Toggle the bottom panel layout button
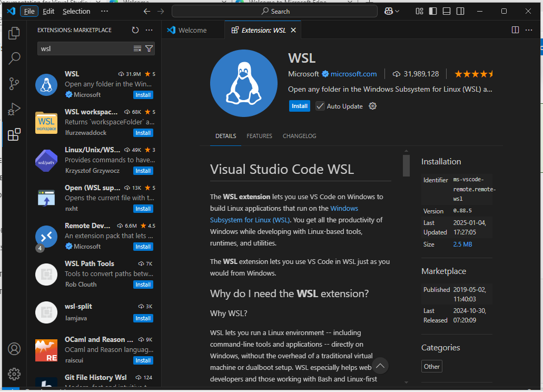The height and width of the screenshot is (392, 543). tap(447, 11)
